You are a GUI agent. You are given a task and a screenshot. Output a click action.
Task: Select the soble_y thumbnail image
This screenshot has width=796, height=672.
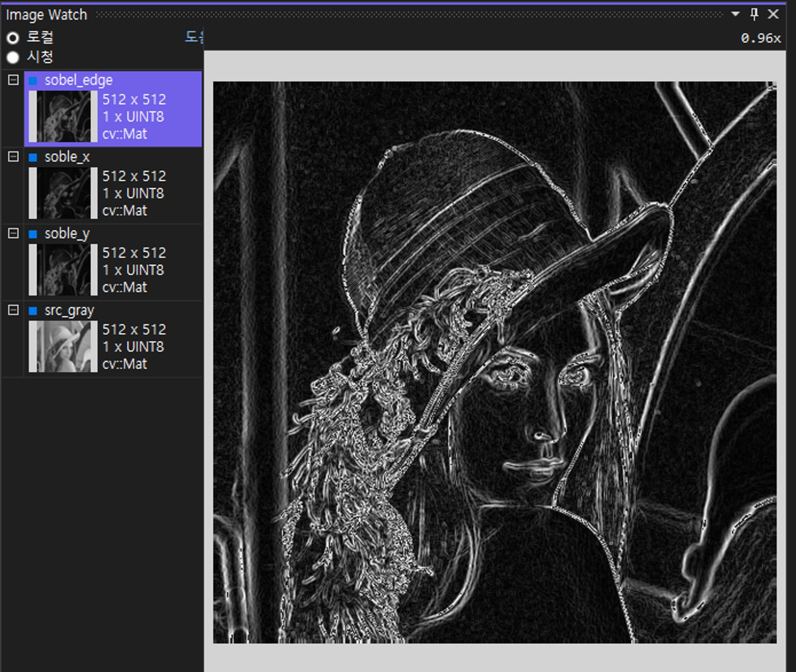click(63, 270)
